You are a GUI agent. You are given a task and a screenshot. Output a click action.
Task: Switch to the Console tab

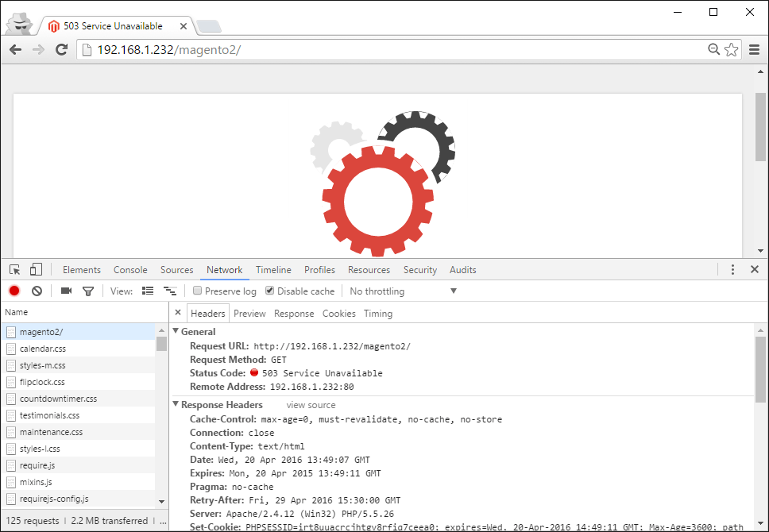[x=130, y=270]
